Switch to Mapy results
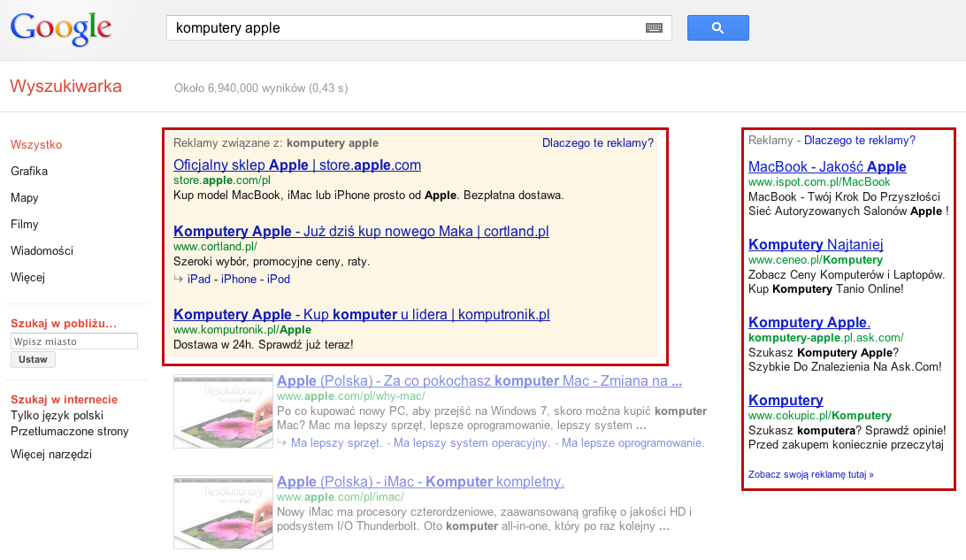Viewport: 966px width, 560px height. coord(25,198)
